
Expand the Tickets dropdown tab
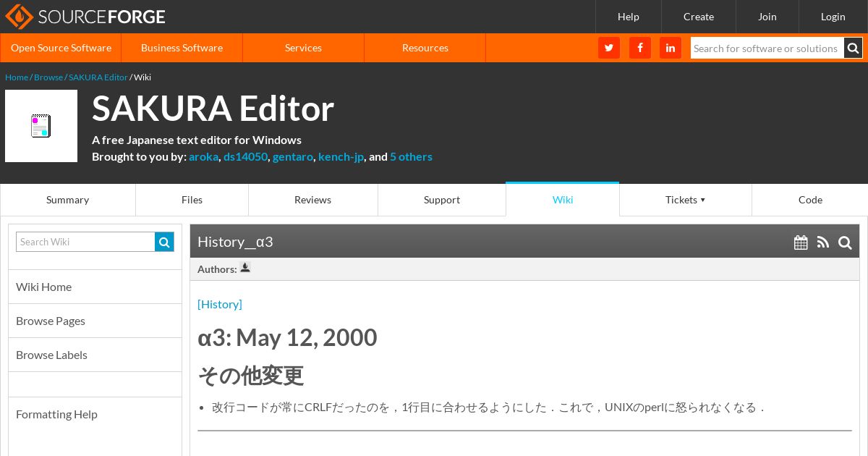686,200
